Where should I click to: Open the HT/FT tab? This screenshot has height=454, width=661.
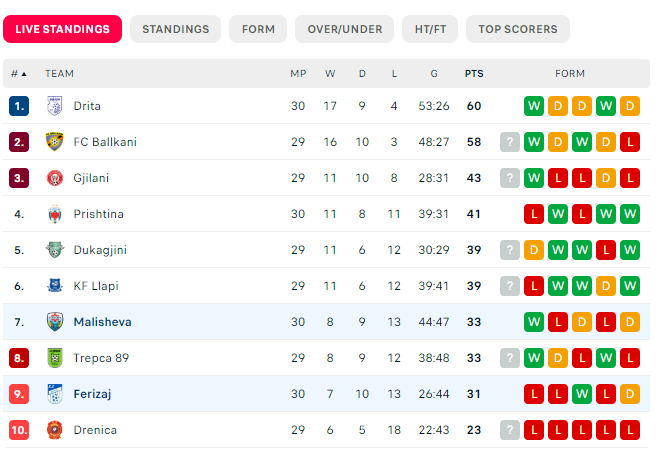430,29
